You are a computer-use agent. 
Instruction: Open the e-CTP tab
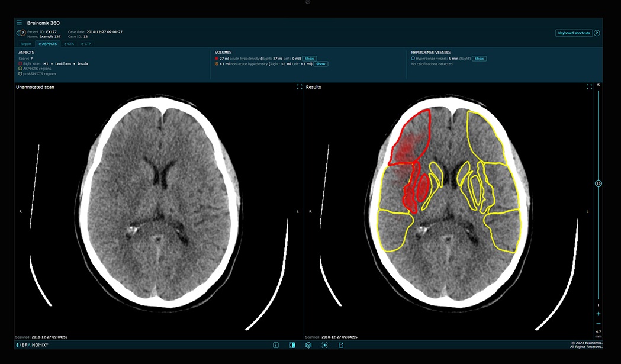(x=86, y=44)
